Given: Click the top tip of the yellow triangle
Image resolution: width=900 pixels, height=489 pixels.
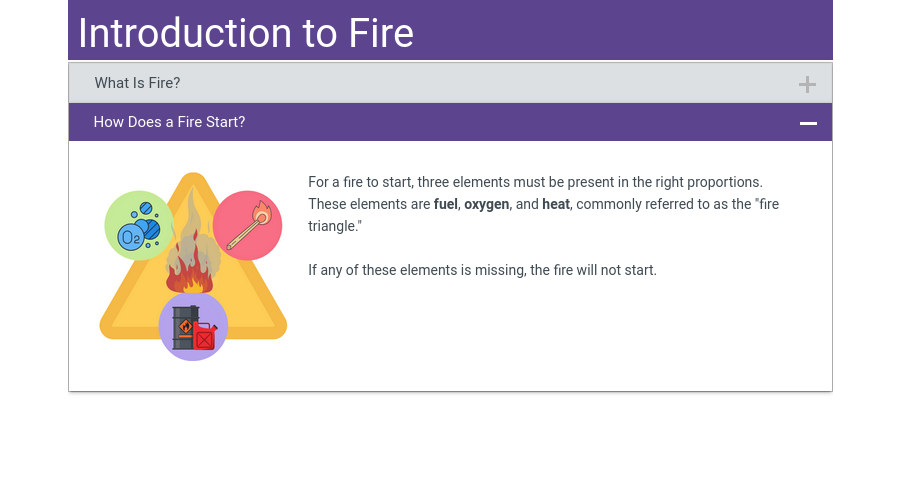Looking at the screenshot, I should pos(193,178).
